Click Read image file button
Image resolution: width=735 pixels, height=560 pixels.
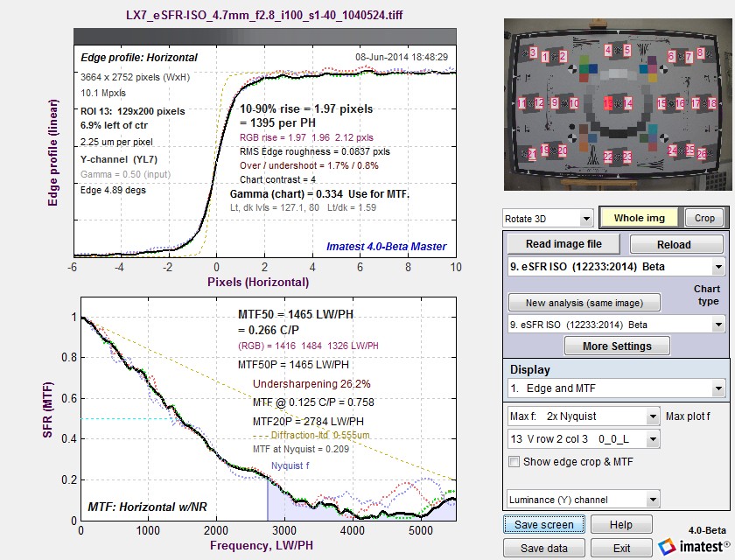563,243
